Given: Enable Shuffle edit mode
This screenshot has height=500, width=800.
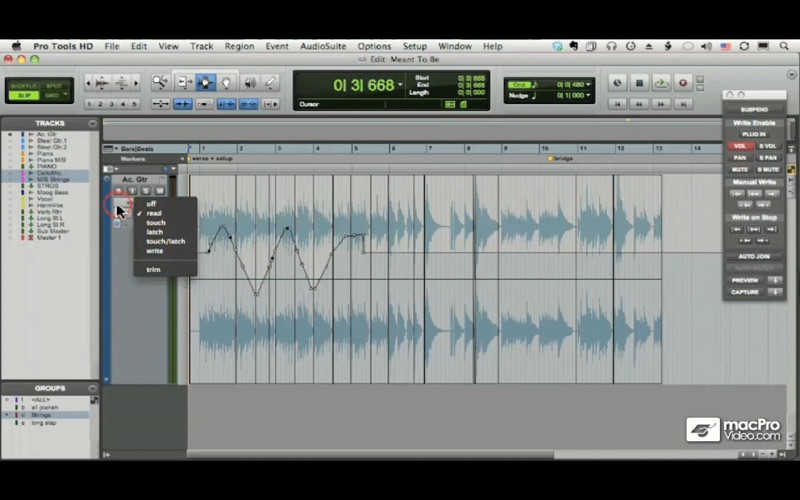Looking at the screenshot, I should click(23, 86).
